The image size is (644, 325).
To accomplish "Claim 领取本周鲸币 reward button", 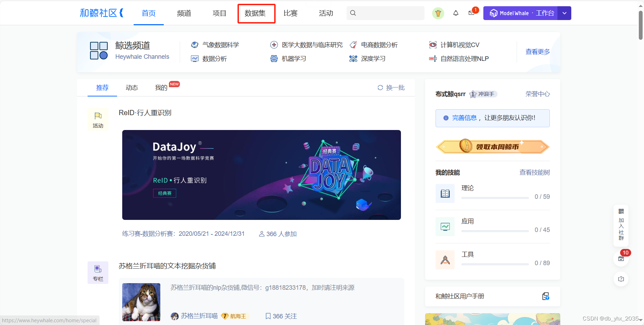I will 492,147.
